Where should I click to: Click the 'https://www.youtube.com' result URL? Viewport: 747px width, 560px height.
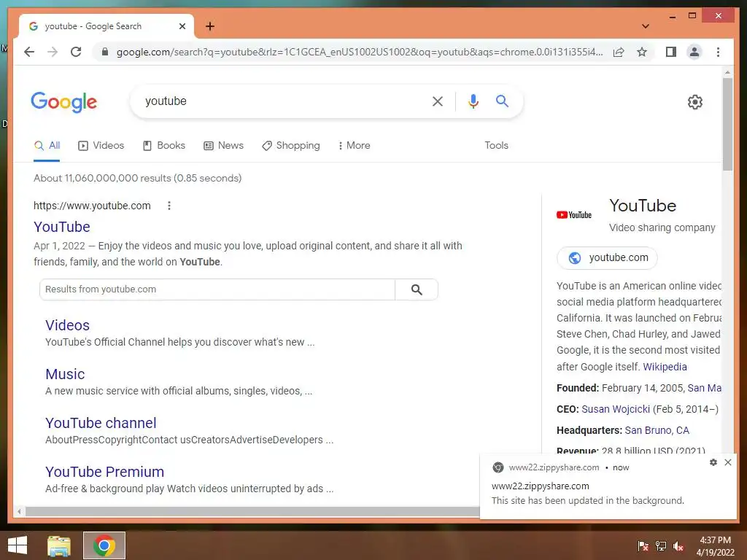coord(92,206)
